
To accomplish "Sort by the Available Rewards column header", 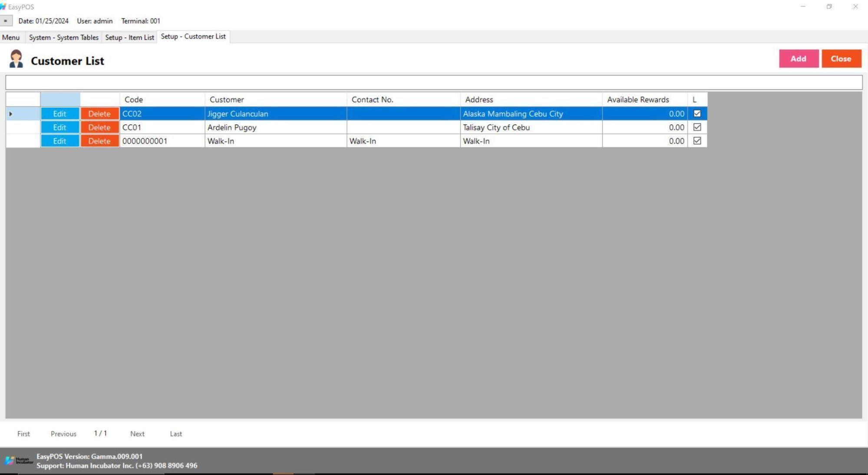I will [x=638, y=99].
